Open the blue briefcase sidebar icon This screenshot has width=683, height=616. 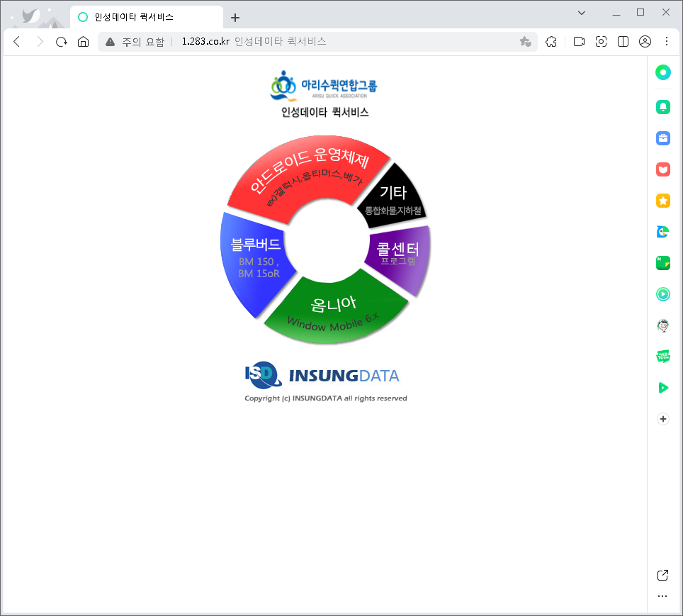coord(663,138)
